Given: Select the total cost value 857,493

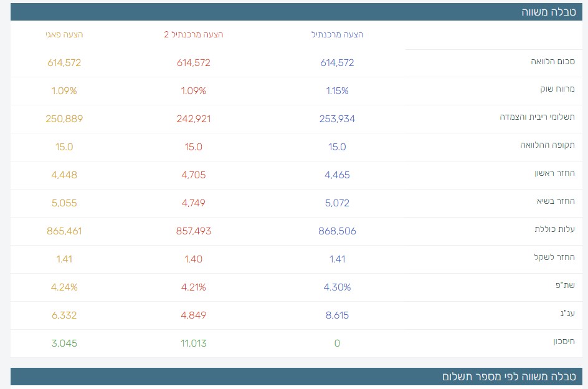Looking at the screenshot, I should coord(194,231).
